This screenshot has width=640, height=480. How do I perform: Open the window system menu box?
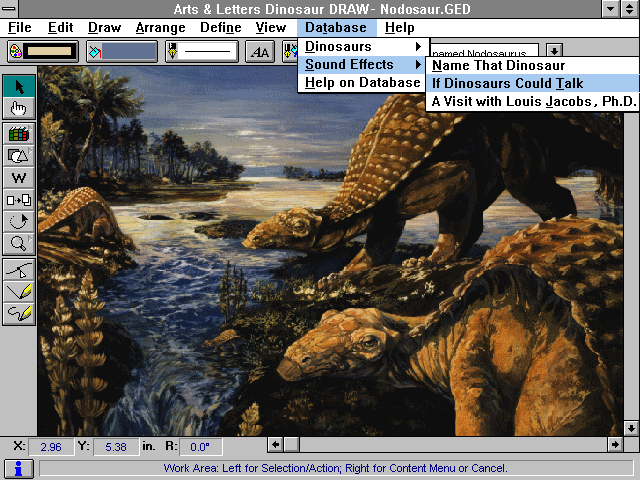(9, 9)
